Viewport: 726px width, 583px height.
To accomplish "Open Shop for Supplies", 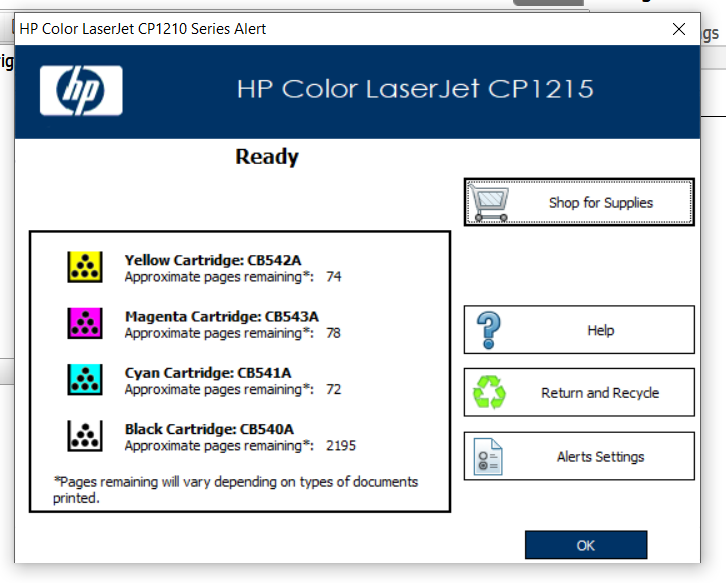I will click(x=579, y=202).
